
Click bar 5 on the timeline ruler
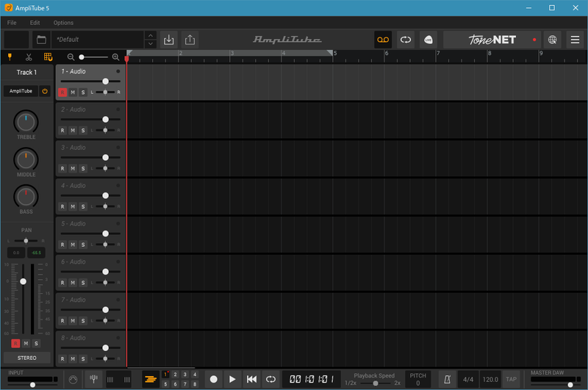(334, 54)
